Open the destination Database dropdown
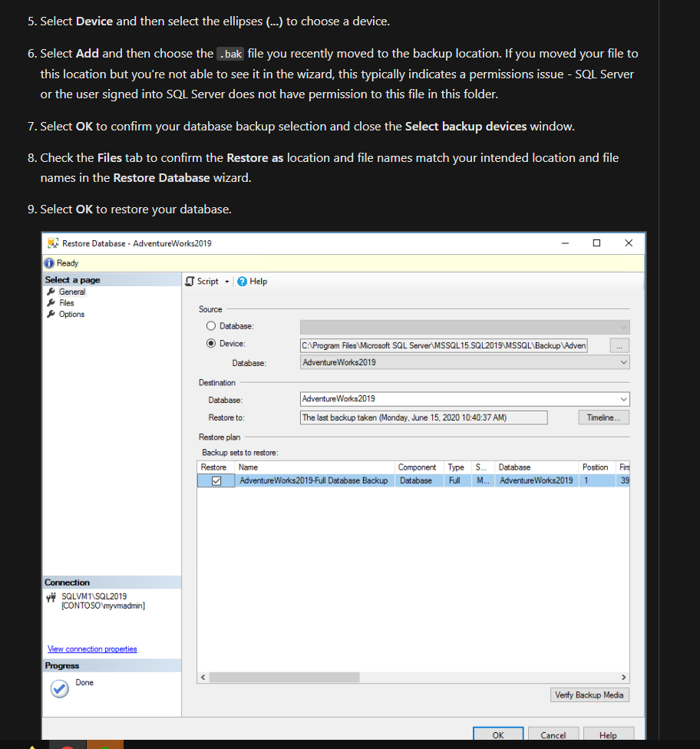700x749 pixels. [622, 399]
